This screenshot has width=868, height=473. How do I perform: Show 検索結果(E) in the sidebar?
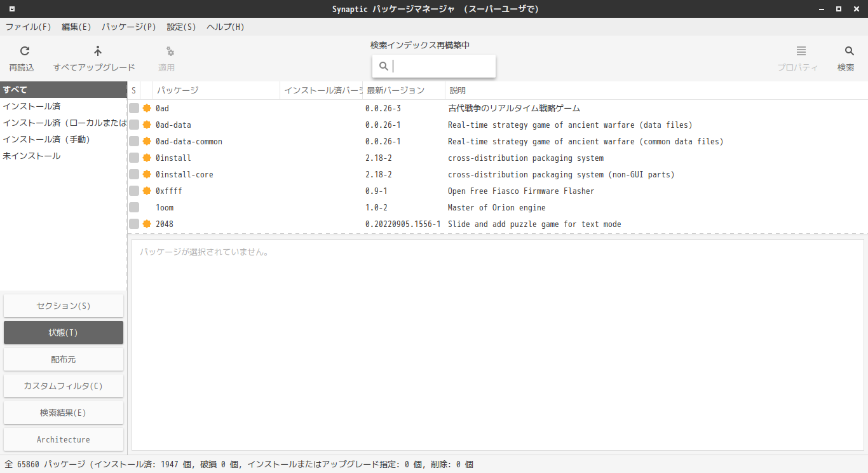[64, 413]
